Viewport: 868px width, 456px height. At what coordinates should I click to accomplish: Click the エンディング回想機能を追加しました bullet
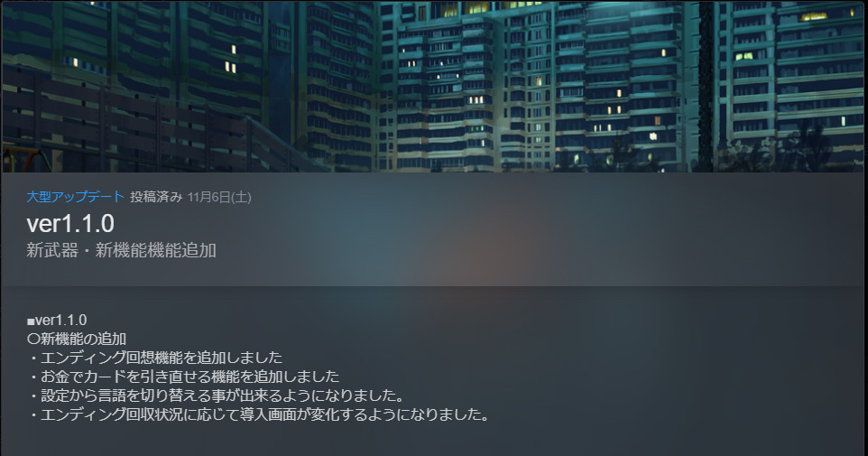(155, 358)
